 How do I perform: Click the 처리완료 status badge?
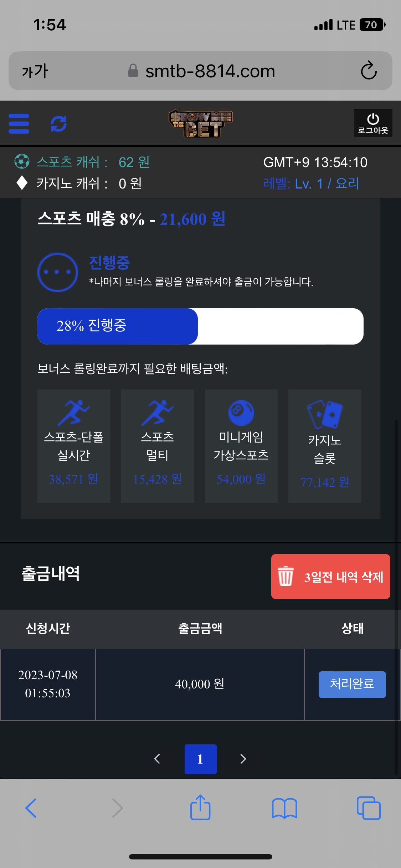point(352,684)
